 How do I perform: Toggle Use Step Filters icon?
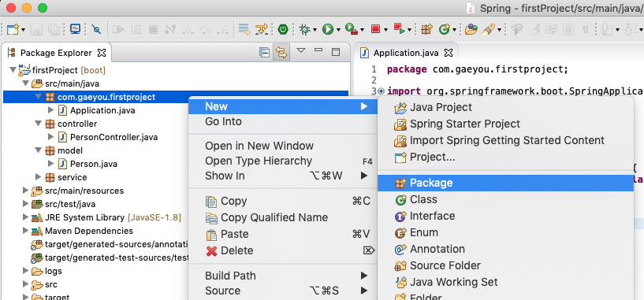click(x=262, y=29)
